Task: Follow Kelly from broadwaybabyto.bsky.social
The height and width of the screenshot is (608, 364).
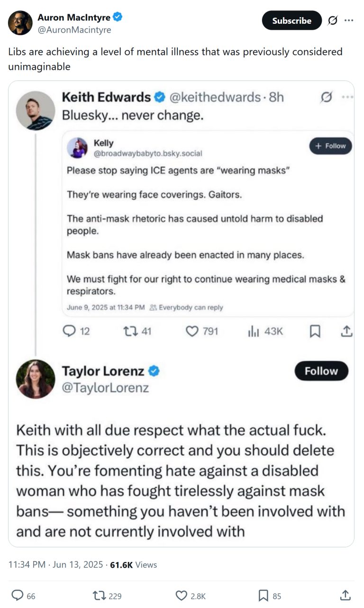Action: 330,146
